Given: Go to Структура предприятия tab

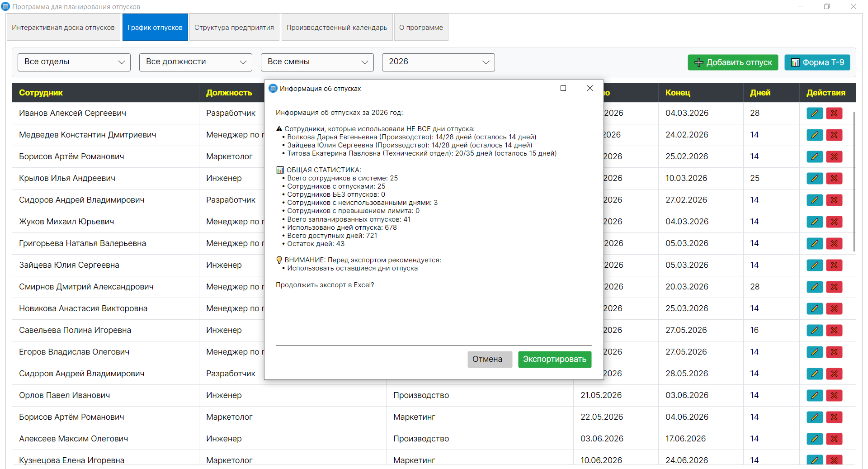Looking at the screenshot, I should pyautogui.click(x=234, y=28).
